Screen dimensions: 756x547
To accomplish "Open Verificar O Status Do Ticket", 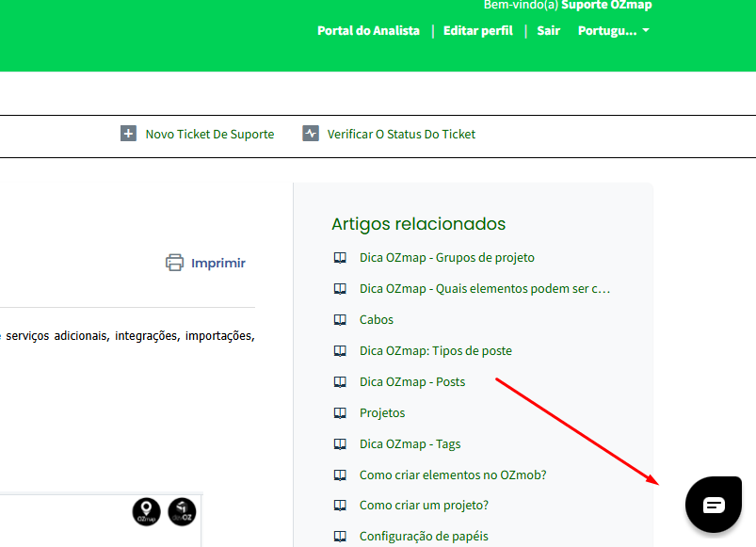I will click(401, 134).
